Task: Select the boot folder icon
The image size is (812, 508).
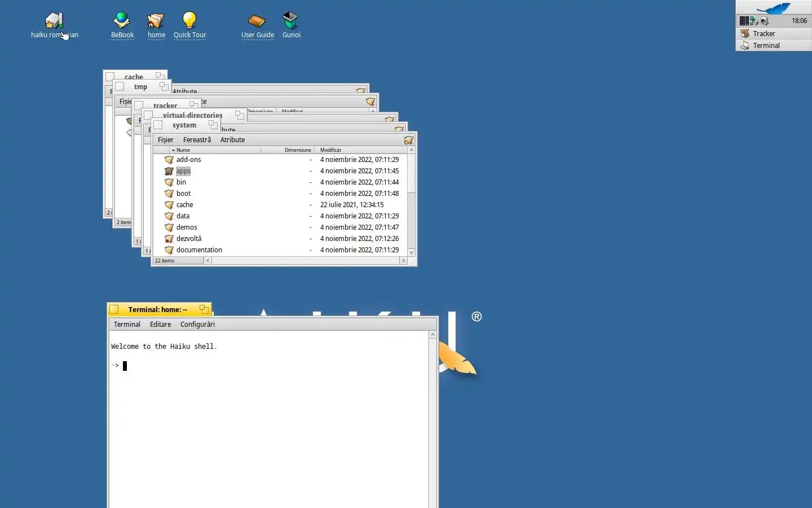Action: (x=169, y=194)
